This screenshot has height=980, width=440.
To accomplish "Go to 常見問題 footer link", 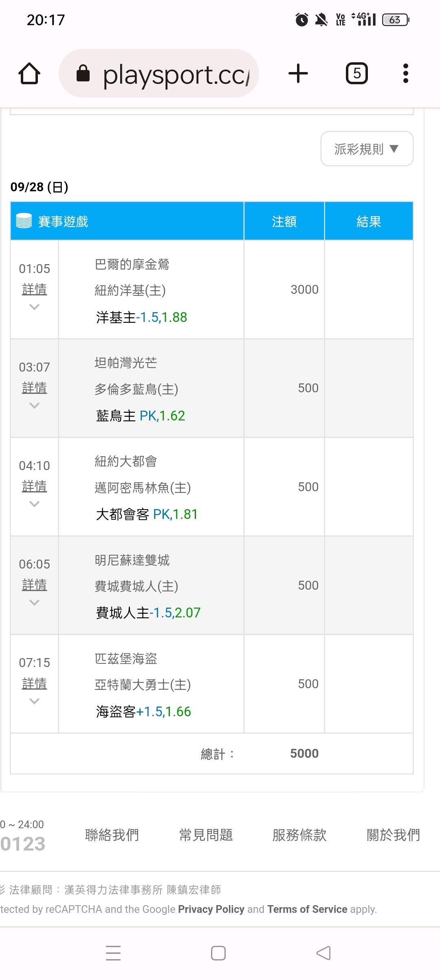I will click(x=206, y=835).
